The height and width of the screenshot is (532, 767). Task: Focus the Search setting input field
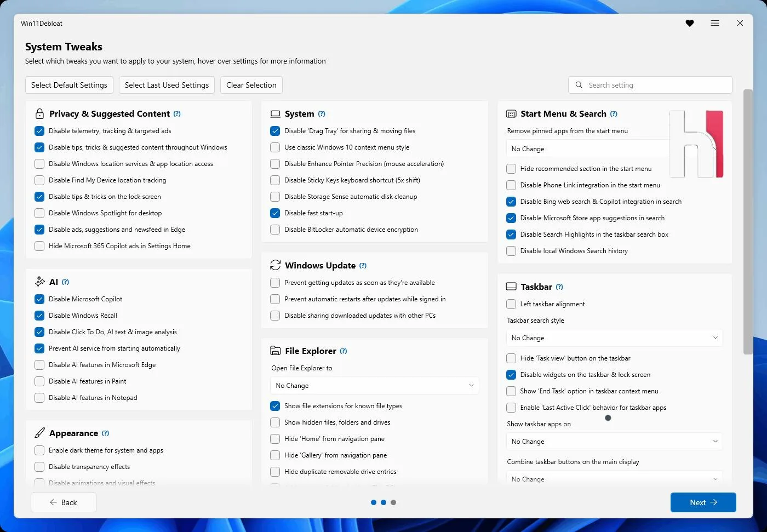tap(650, 85)
